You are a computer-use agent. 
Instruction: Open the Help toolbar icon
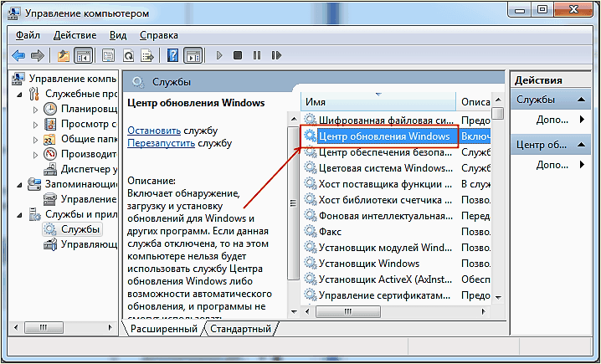pyautogui.click(x=173, y=55)
